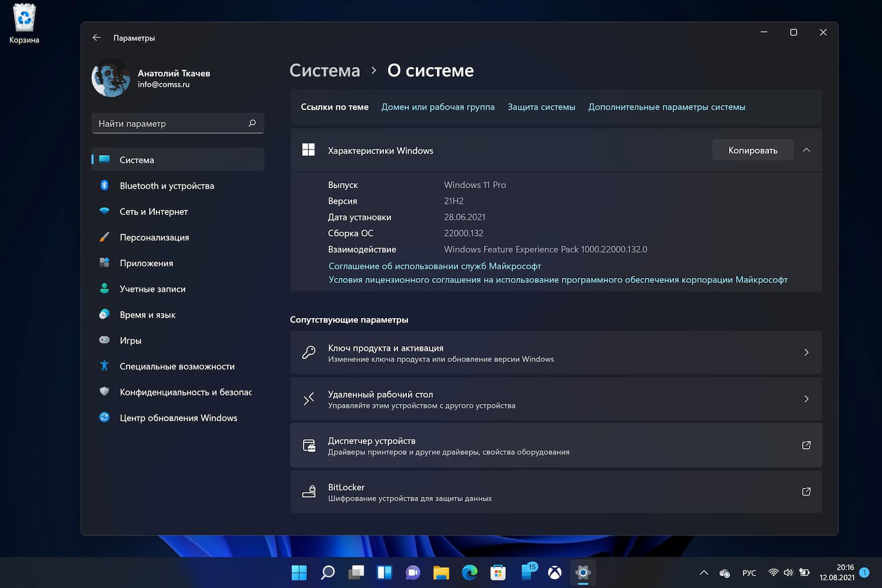Launch Диспетчер устройств via its external link icon
Viewport: 882px width, 588px height.
[806, 445]
